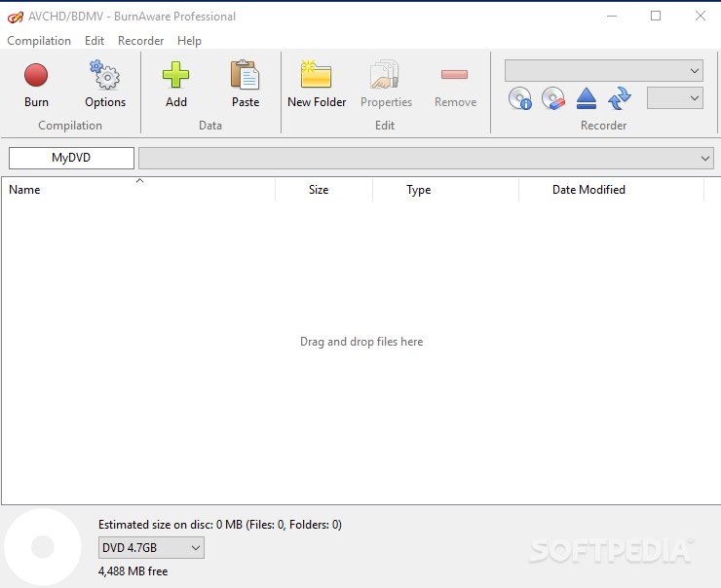Click the disc usage indicator graphic
Image resolution: width=721 pixels, height=588 pixels.
click(43, 547)
